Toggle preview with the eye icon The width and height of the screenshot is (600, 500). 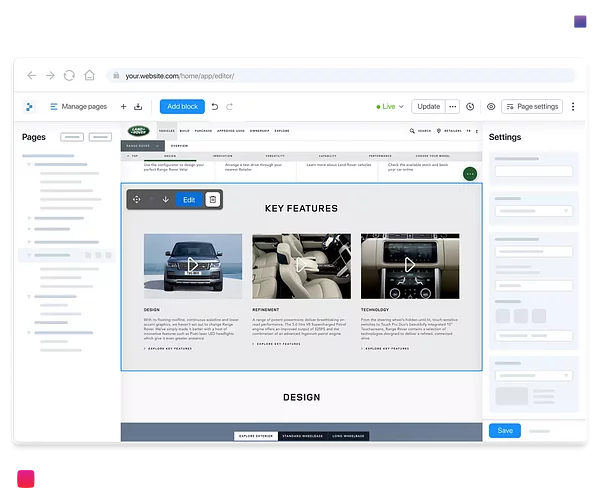coord(491,106)
